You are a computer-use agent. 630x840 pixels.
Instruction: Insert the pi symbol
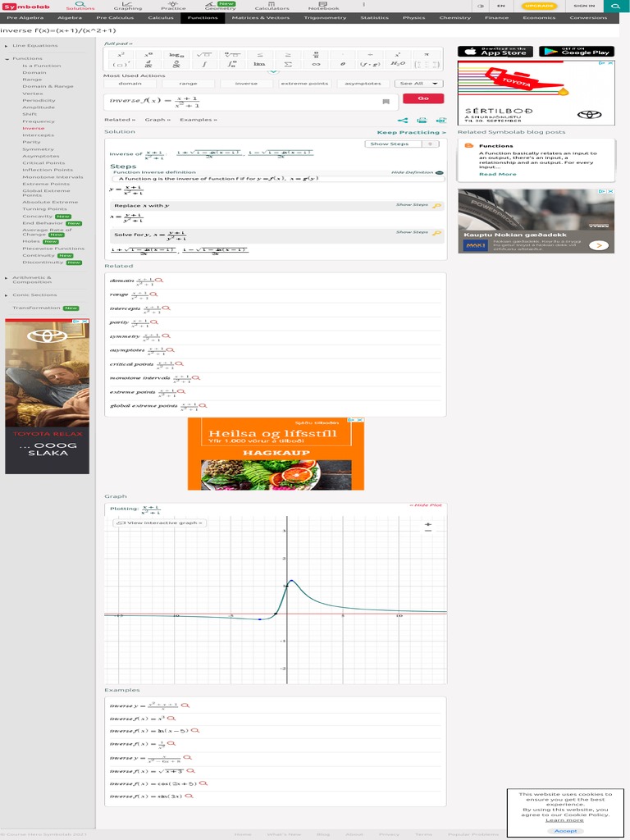(x=427, y=55)
